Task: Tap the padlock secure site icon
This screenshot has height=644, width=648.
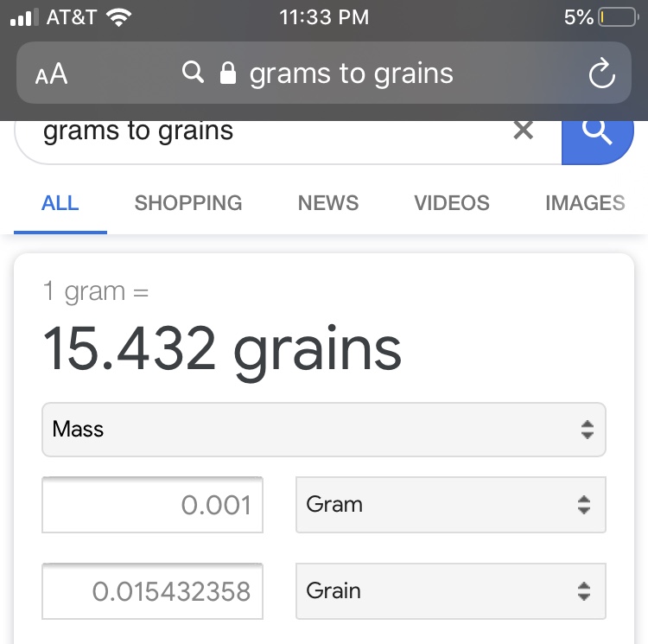Action: (228, 73)
